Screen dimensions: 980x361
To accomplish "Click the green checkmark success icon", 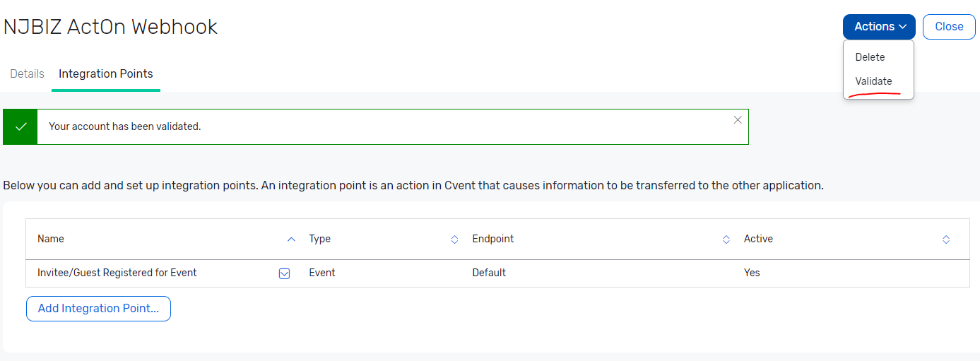I will [x=20, y=126].
